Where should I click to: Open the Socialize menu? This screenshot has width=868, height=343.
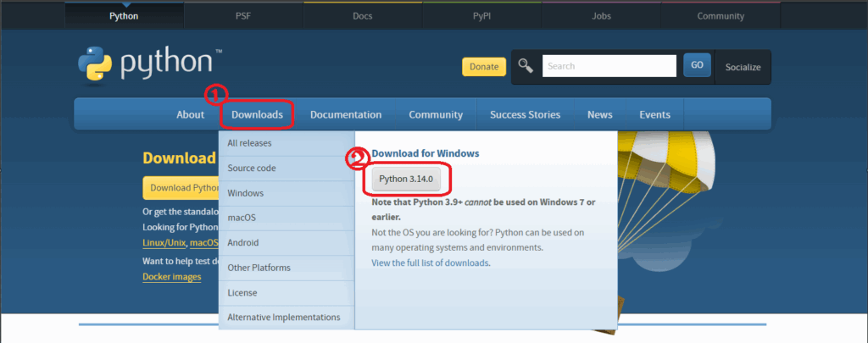click(743, 67)
